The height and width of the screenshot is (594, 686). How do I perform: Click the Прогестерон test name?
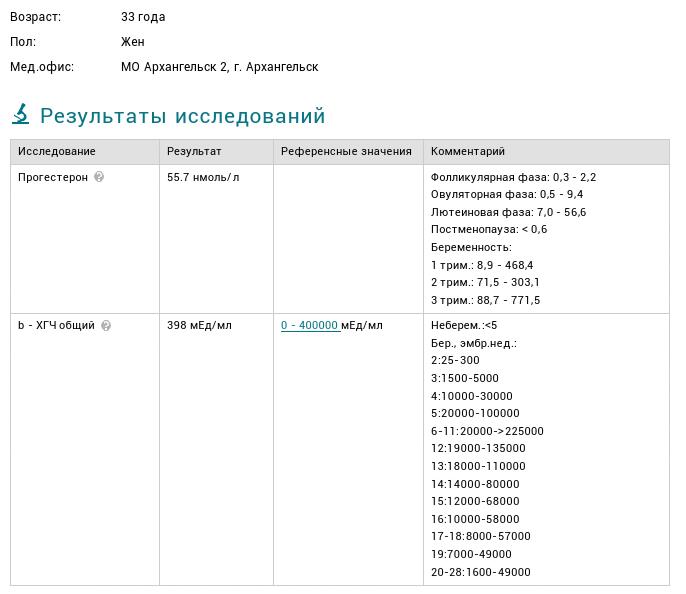[53, 177]
